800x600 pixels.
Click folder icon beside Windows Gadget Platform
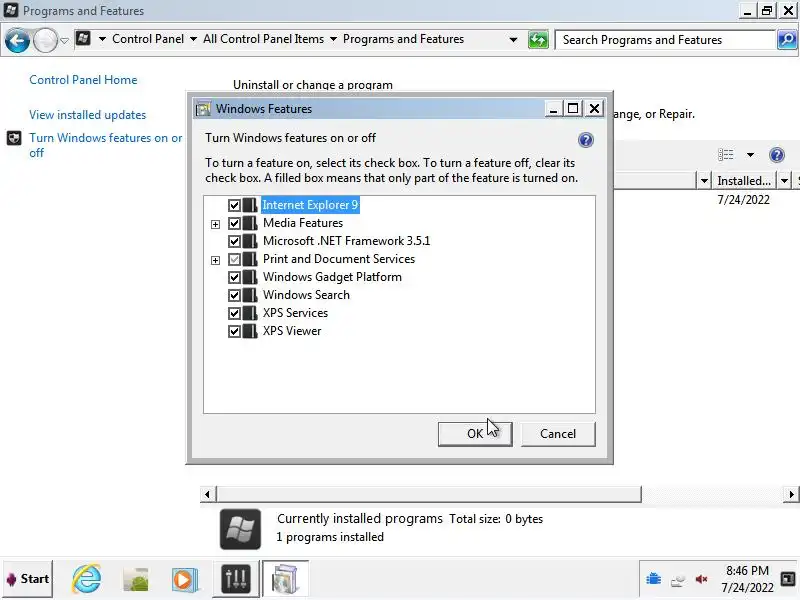pos(250,277)
